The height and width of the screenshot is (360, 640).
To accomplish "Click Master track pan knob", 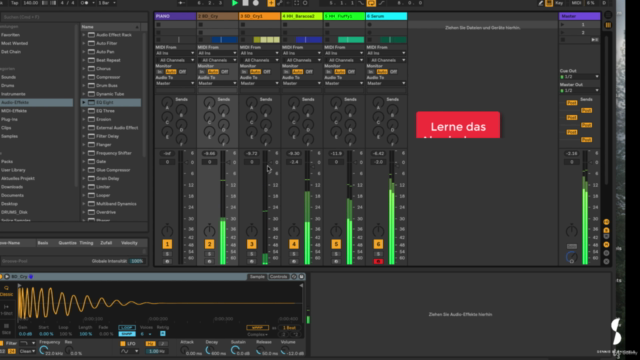I will coord(571,231).
